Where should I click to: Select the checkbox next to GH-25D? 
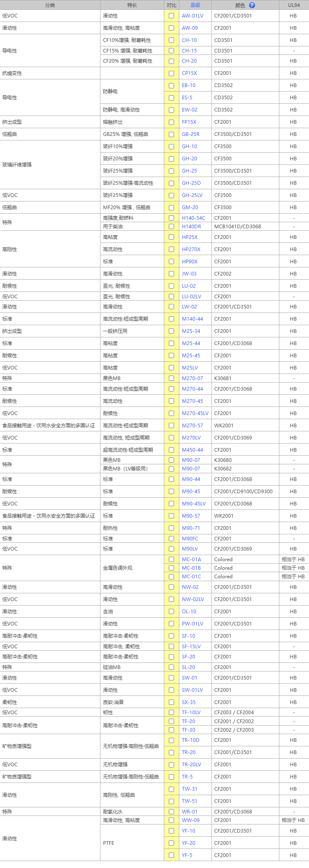171,183
